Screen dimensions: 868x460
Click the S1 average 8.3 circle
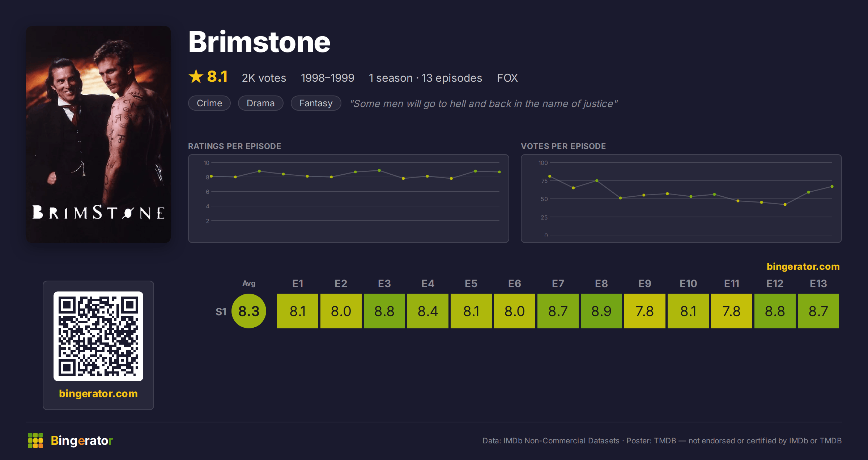click(x=249, y=311)
